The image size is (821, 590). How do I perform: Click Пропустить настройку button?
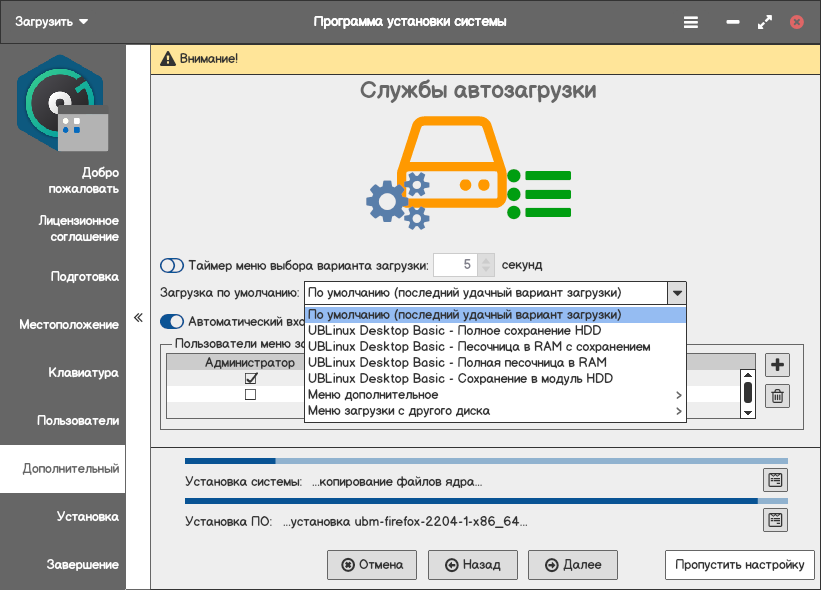point(738,565)
